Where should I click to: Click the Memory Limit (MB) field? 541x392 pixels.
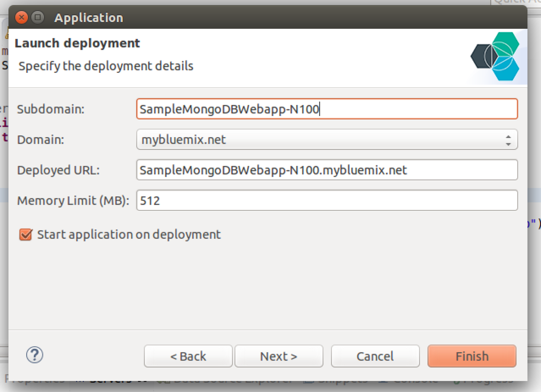tap(327, 200)
